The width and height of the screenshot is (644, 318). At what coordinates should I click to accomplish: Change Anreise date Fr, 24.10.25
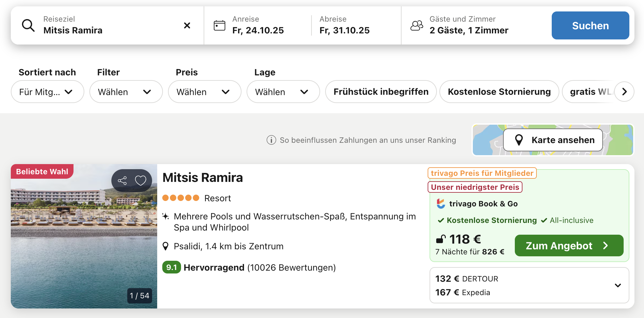click(x=258, y=25)
